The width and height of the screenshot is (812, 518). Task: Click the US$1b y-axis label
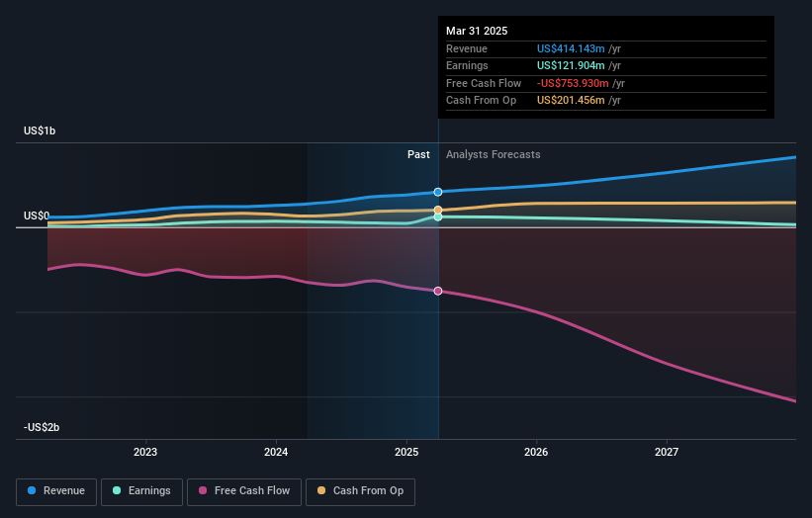tap(40, 130)
